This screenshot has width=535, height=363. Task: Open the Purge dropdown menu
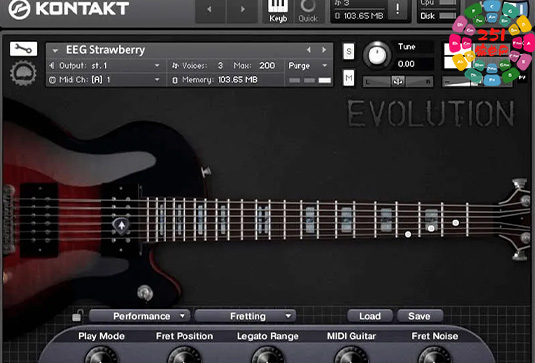click(308, 66)
